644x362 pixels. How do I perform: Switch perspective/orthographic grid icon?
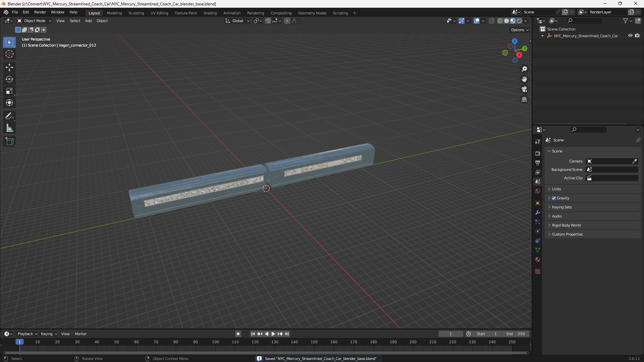[x=524, y=100]
